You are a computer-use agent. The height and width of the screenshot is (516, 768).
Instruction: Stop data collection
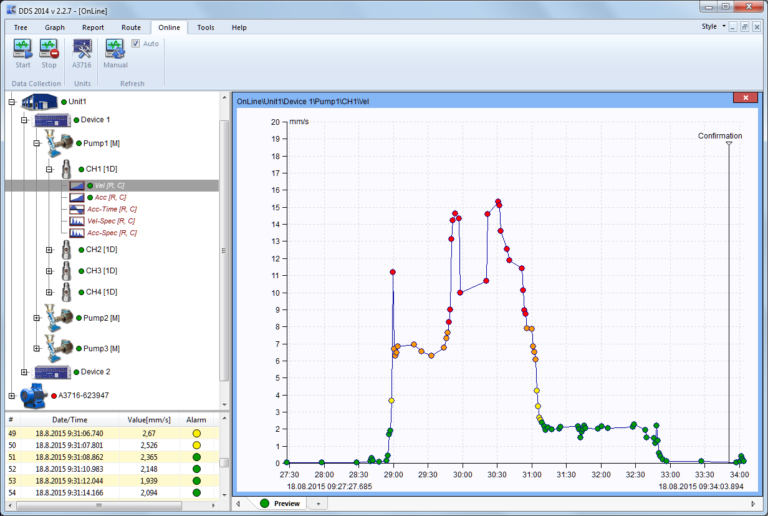tap(49, 49)
